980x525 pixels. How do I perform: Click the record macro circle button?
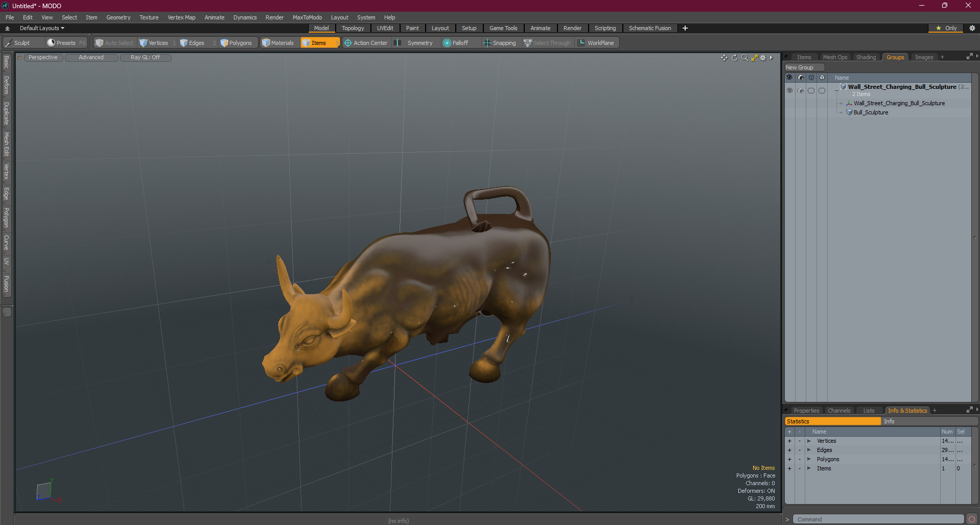coord(972,519)
